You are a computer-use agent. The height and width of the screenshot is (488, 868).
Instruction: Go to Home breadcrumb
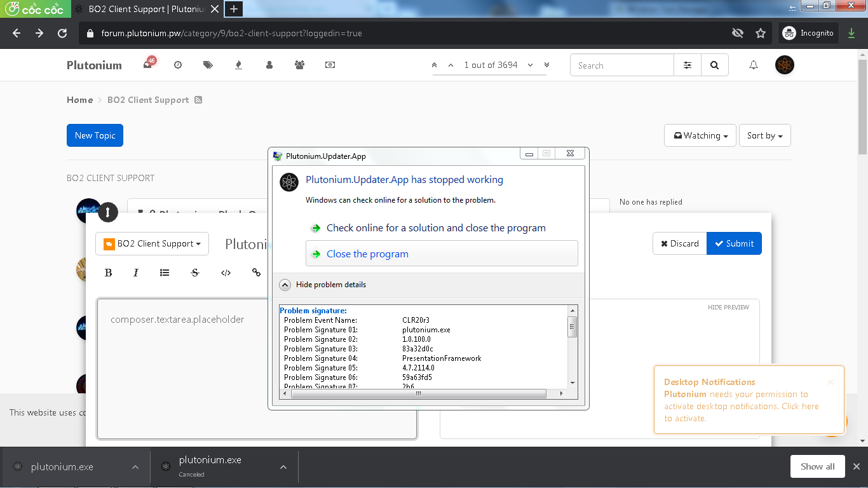[x=80, y=100]
